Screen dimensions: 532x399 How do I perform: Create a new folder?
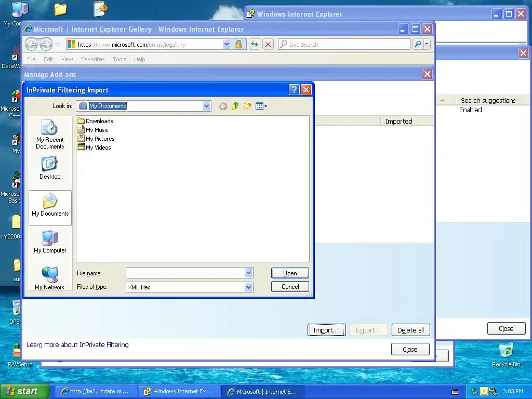(247, 106)
